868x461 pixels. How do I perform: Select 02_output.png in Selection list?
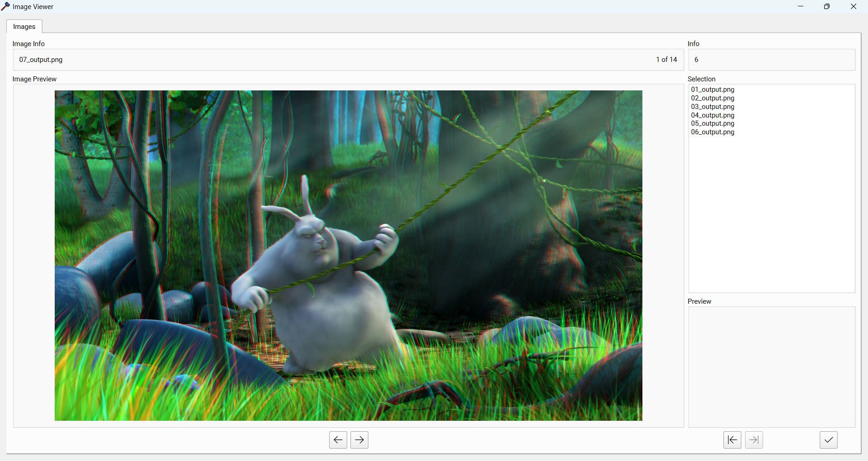(x=712, y=98)
